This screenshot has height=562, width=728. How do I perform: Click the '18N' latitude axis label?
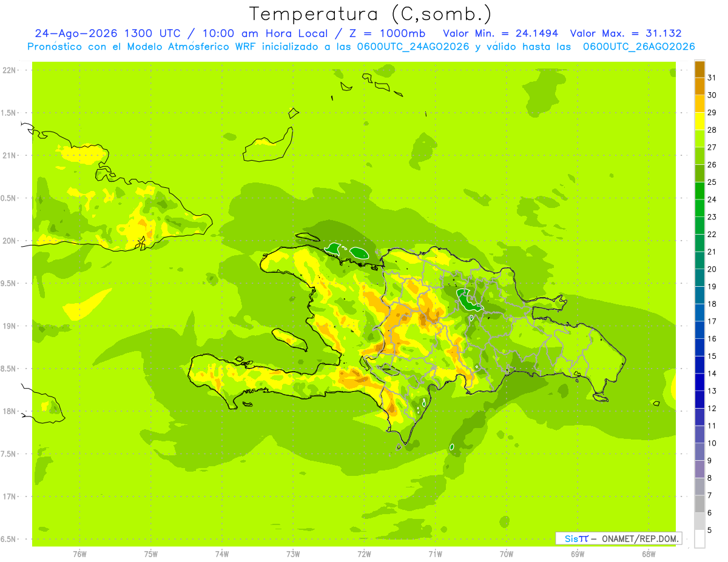click(x=9, y=412)
